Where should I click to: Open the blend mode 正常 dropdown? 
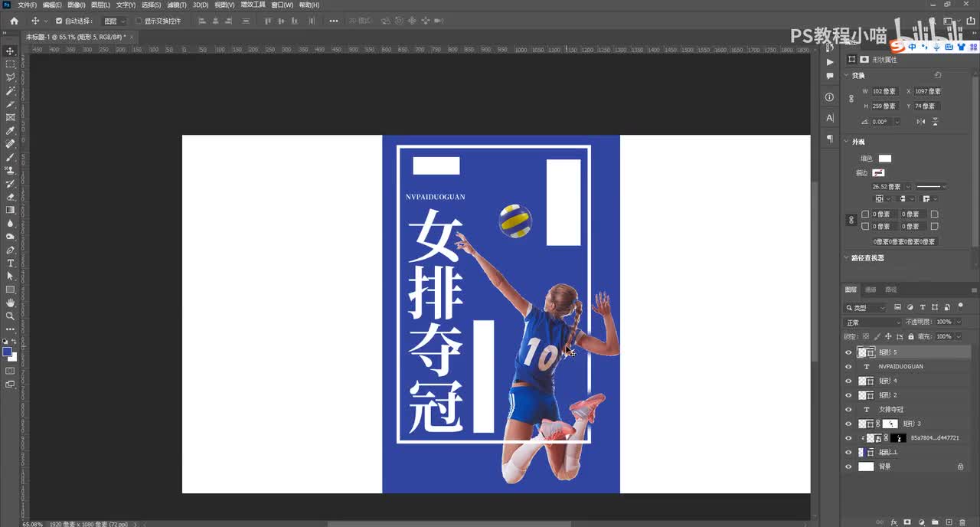point(872,322)
